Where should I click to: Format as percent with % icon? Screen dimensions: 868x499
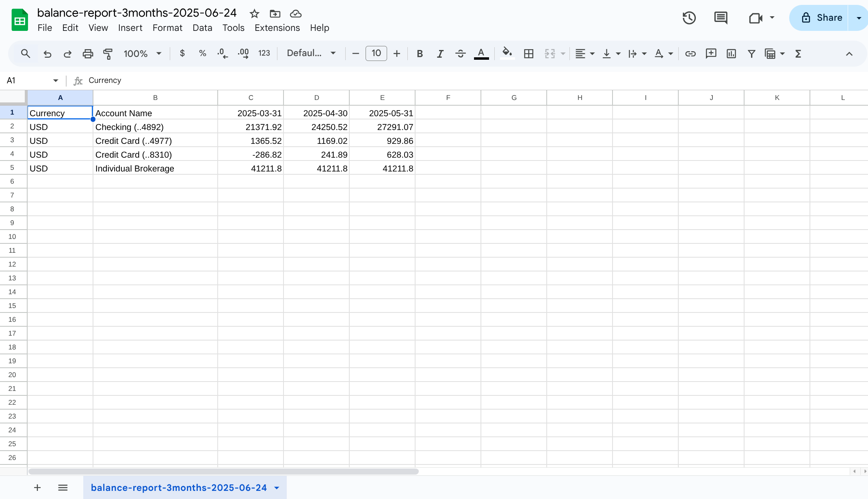point(202,54)
